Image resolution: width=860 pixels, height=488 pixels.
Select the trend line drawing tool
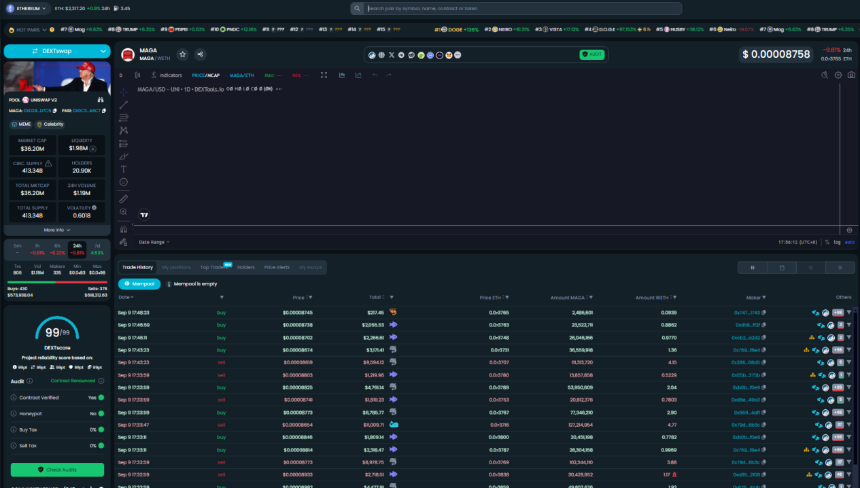(123, 105)
